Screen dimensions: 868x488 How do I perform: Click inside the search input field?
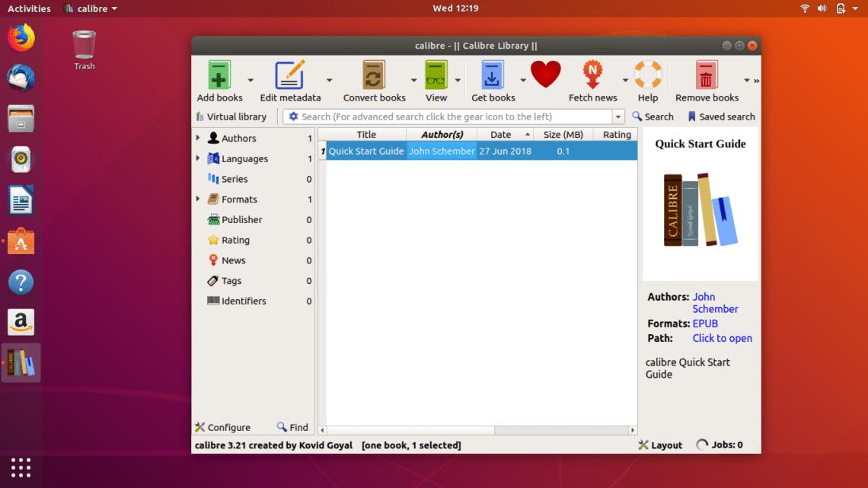point(457,116)
